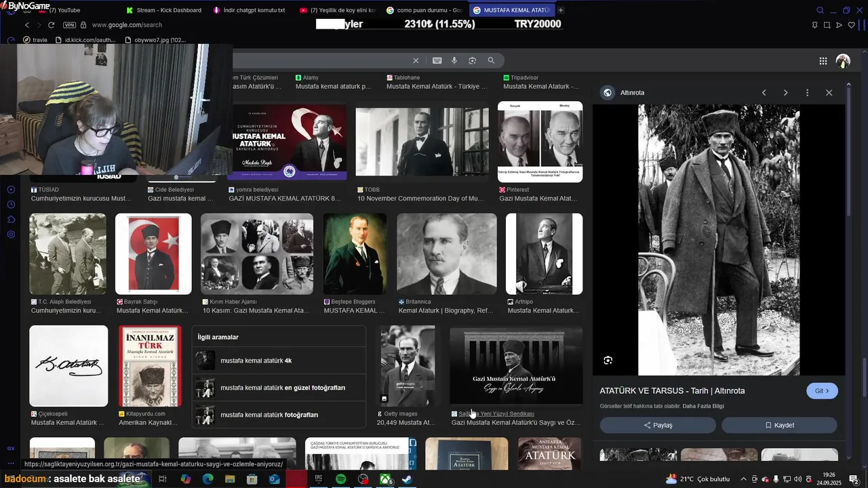This screenshot has height=488, width=868.
Task: Open the weather widget 21°C Çok bulutlu
Action: (x=698, y=479)
